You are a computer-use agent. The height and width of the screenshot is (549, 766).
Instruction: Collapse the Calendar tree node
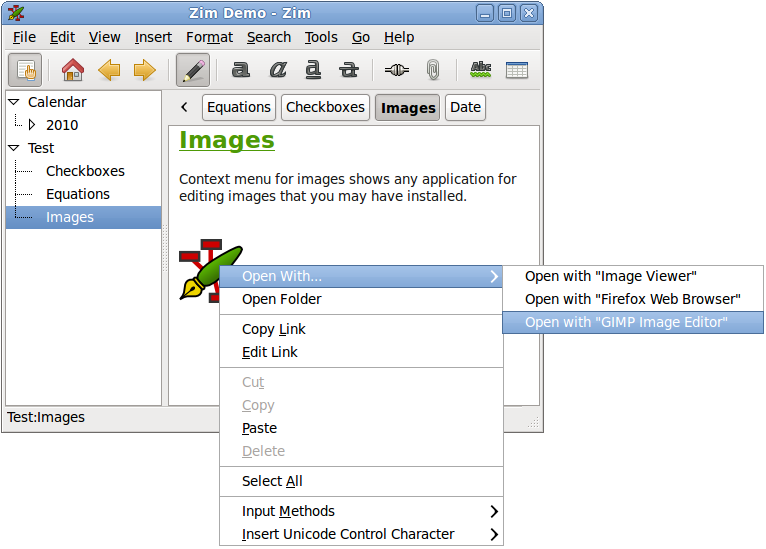[x=14, y=102]
